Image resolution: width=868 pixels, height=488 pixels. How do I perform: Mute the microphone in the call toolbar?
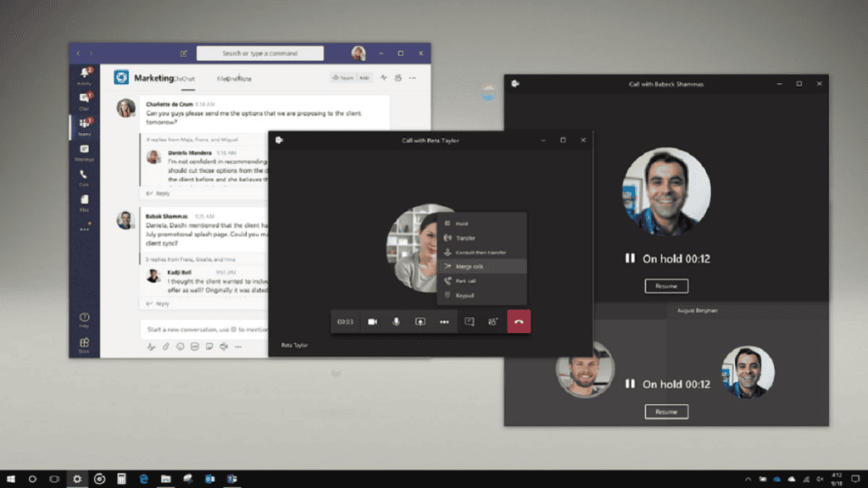[396, 322]
